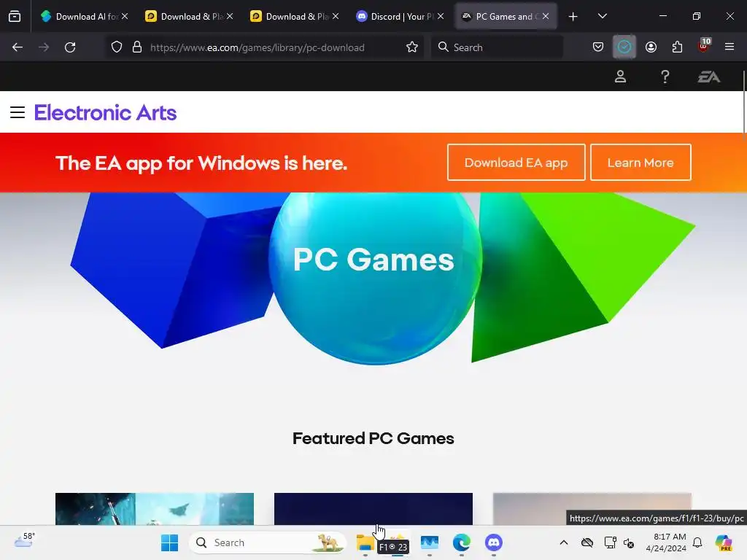Open the Windows Start menu
Screen dimensions: 747x560
pos(169,542)
